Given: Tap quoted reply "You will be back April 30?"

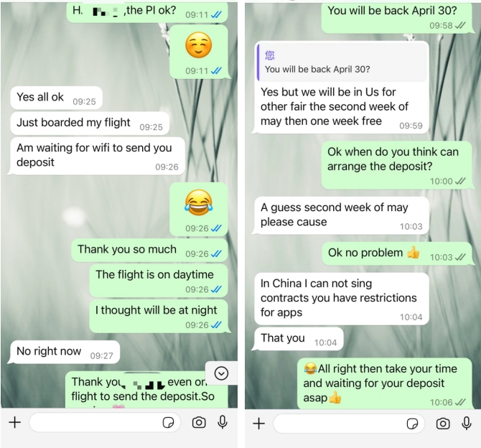Looking at the screenshot, I should (x=342, y=62).
